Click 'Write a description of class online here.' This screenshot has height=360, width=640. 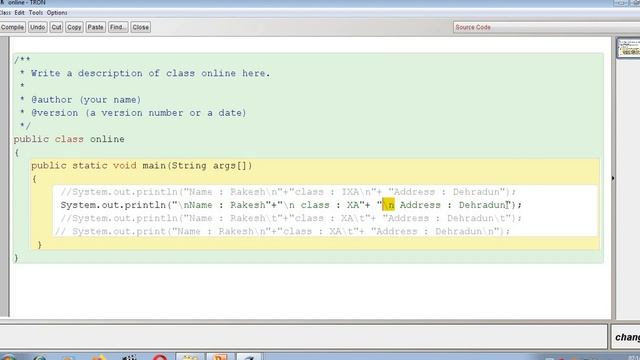[x=151, y=73]
